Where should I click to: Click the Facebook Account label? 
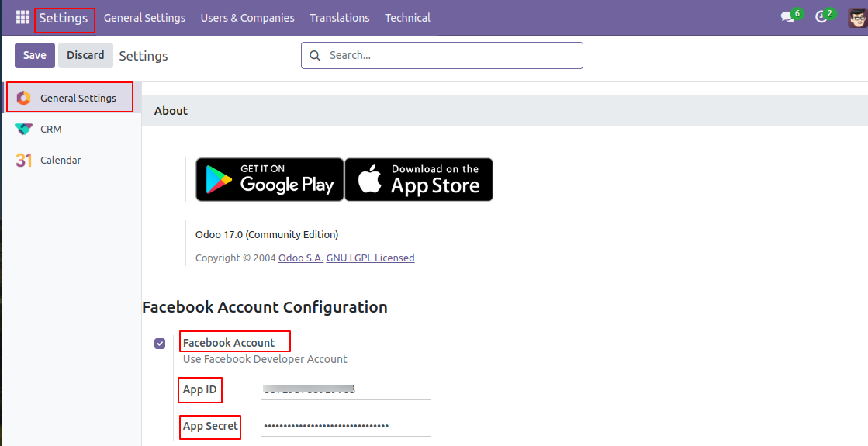229,343
